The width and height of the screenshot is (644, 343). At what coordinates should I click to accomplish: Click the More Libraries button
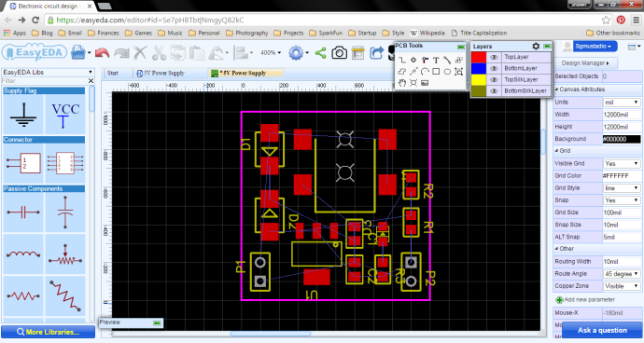point(48,332)
